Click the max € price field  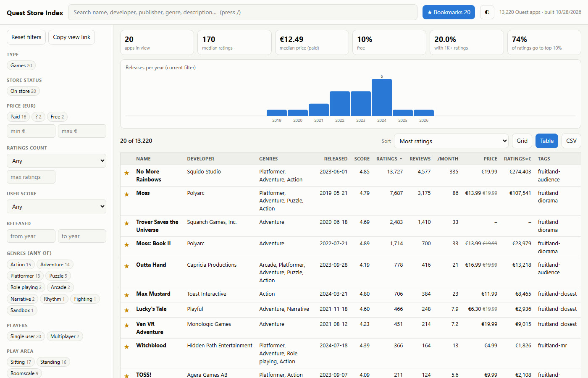82,131
